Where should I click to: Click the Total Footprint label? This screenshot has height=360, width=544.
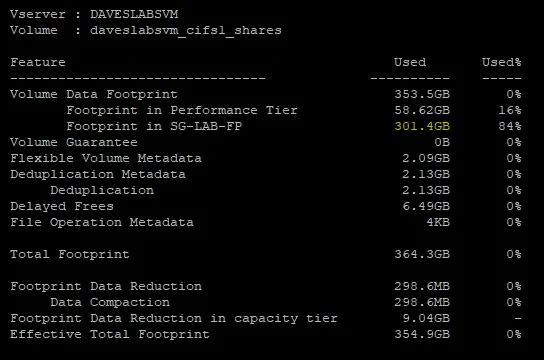coord(70,254)
